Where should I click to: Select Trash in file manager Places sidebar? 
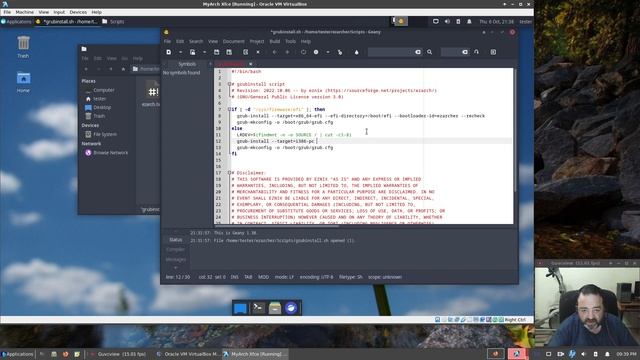coord(99,116)
